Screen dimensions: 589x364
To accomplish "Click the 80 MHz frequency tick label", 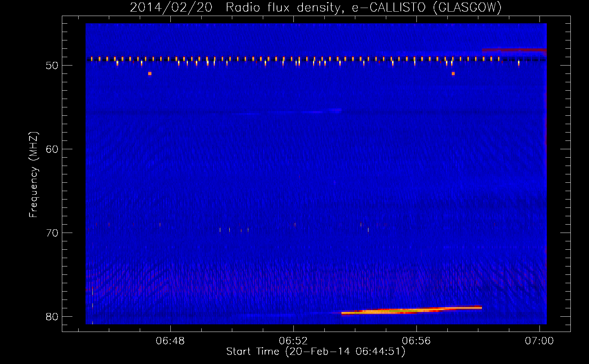I will 52,317.
